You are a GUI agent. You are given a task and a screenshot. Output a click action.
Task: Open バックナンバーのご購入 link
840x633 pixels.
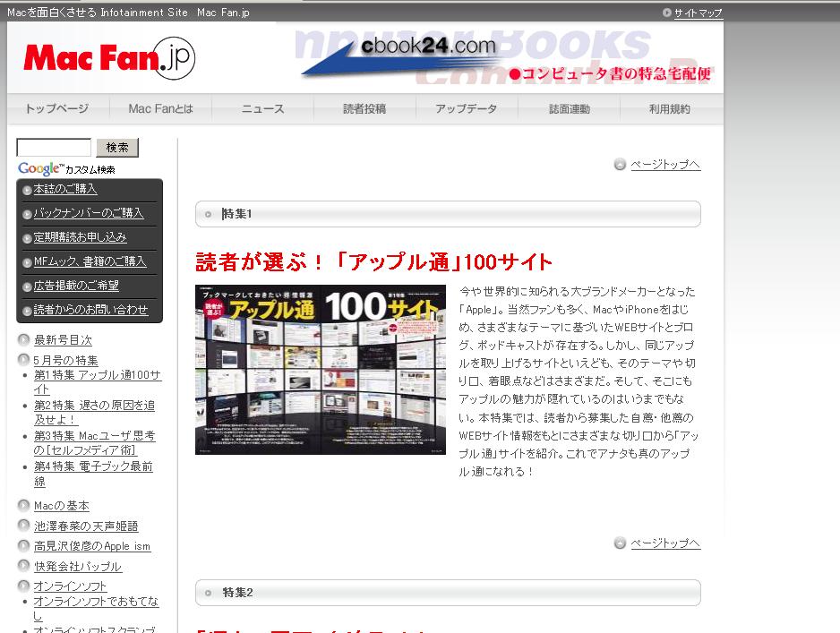[89, 213]
